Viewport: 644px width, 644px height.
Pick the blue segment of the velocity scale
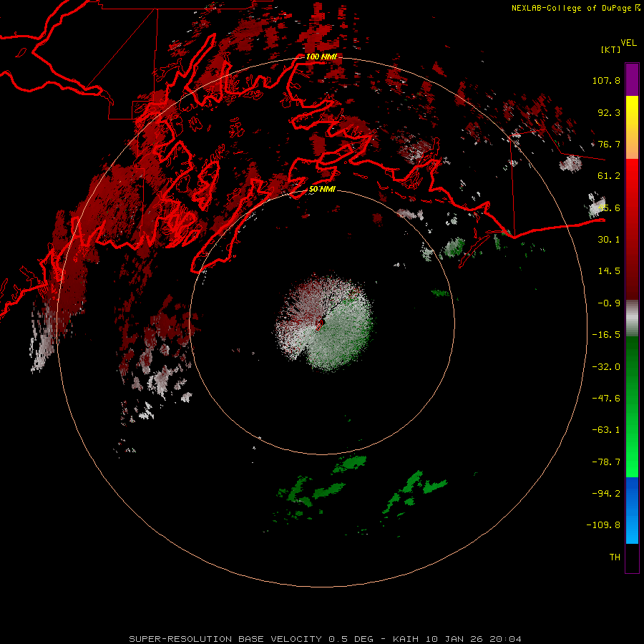(x=632, y=510)
